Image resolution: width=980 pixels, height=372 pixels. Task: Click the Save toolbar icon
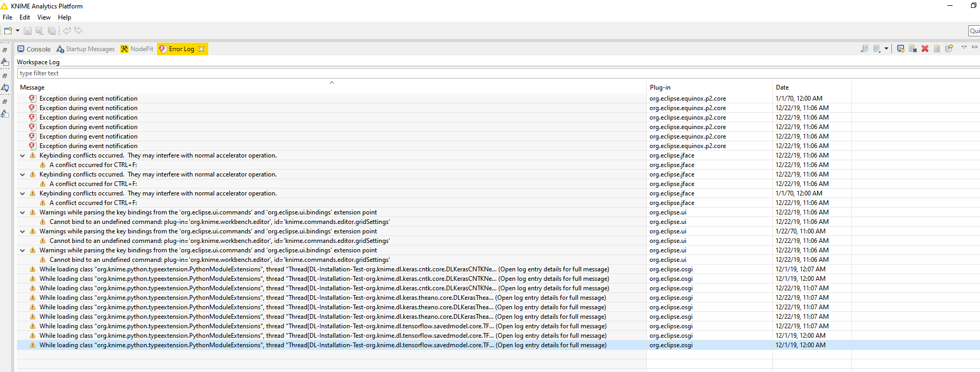pyautogui.click(x=28, y=31)
